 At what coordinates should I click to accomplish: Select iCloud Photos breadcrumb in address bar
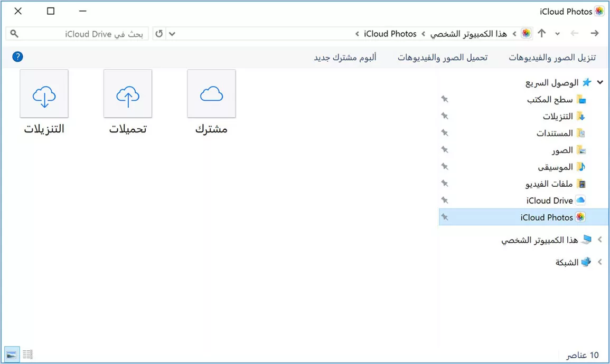390,34
